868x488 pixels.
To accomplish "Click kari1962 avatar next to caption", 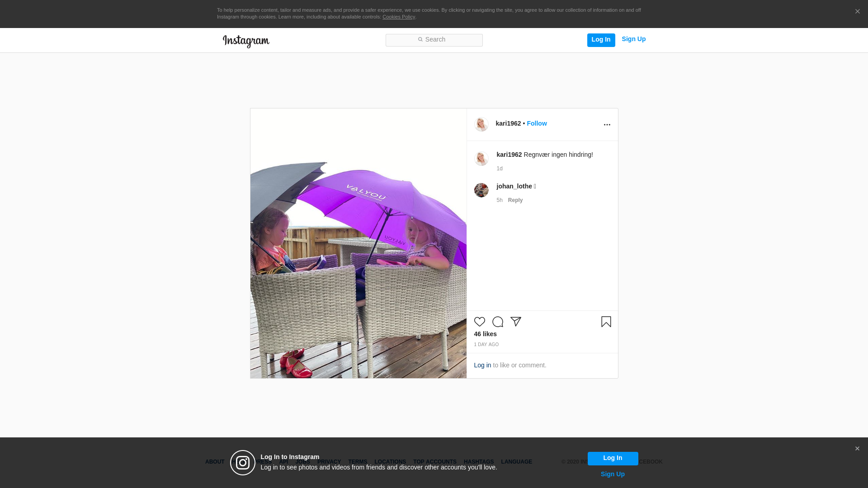I will click(x=481, y=159).
